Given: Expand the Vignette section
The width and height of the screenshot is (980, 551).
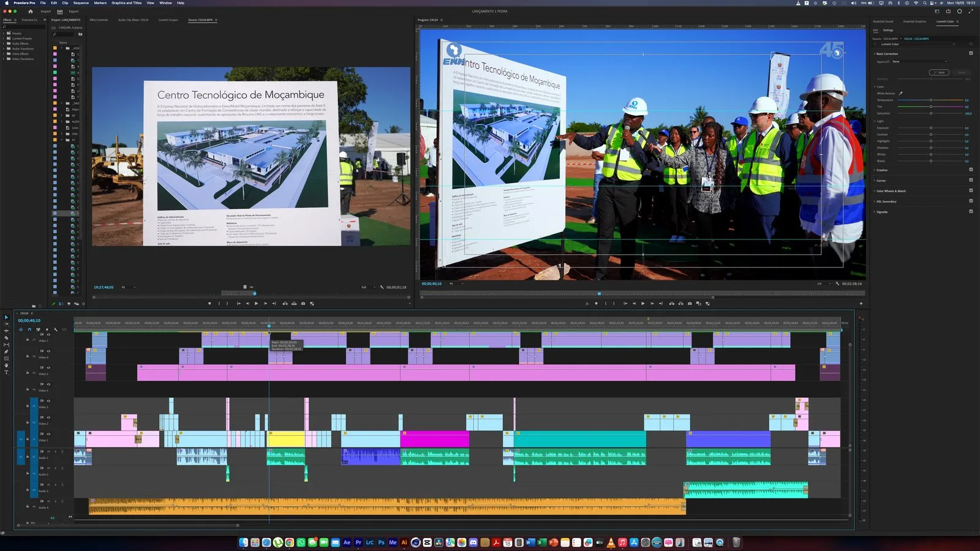Looking at the screenshot, I should pyautogui.click(x=875, y=212).
